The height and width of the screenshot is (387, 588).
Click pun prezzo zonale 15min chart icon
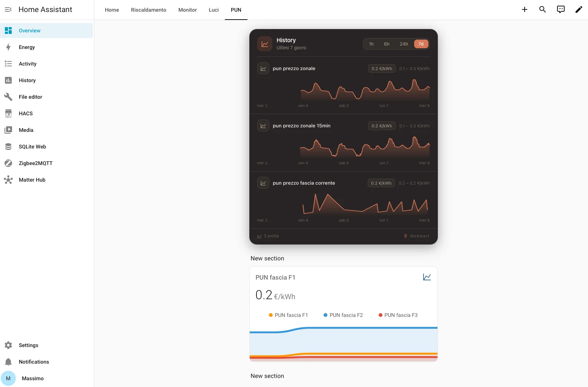click(x=263, y=126)
